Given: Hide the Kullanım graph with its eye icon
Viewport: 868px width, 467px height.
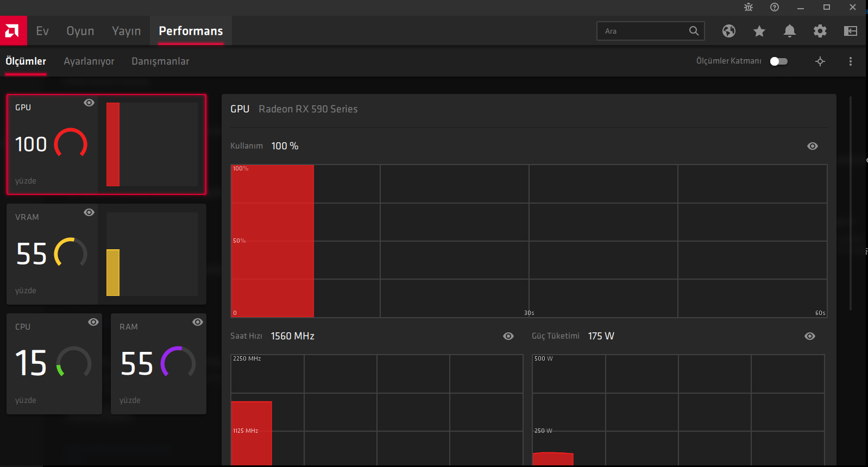Looking at the screenshot, I should (813, 146).
